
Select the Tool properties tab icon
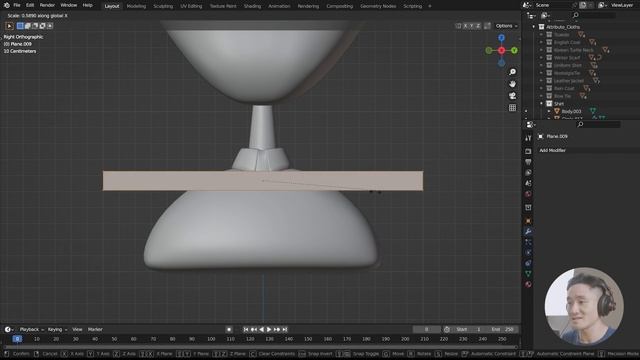click(x=528, y=138)
